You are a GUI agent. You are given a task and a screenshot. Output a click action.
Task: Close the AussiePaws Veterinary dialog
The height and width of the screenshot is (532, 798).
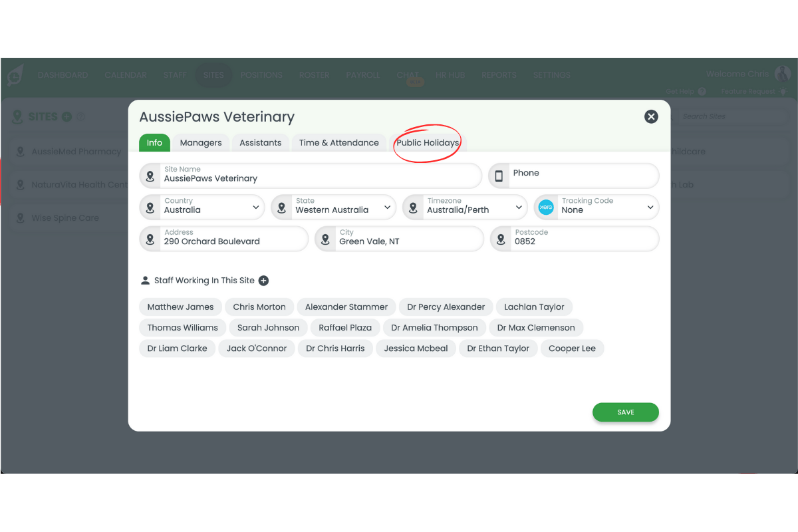click(x=651, y=116)
